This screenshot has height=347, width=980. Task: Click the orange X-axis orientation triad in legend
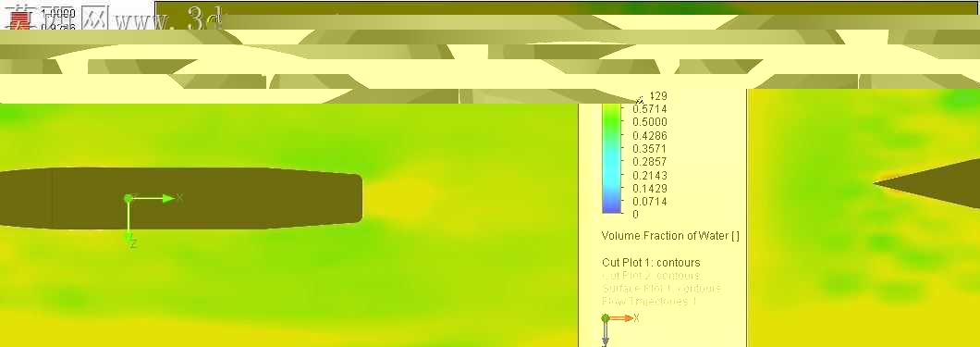coord(620,319)
